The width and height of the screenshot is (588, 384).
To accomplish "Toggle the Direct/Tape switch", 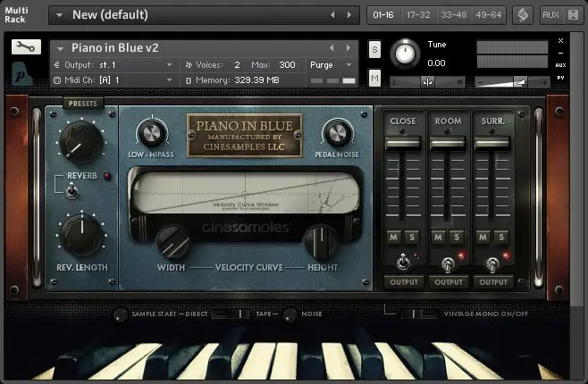I will [231, 314].
